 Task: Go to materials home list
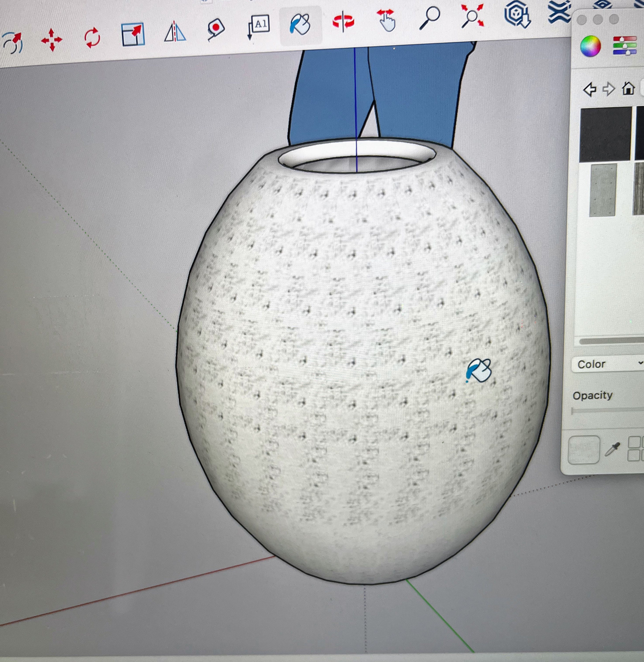[628, 89]
